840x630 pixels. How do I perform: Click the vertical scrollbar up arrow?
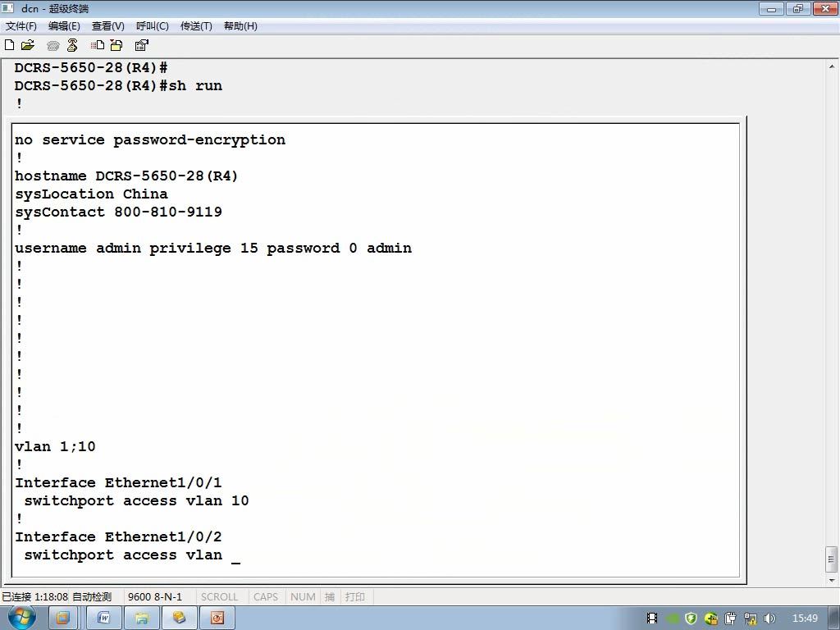832,66
